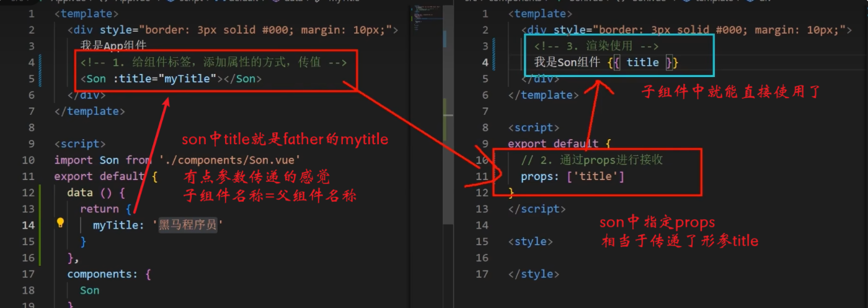Click 'return' keyword on line 13
The image size is (868, 308).
click(x=99, y=209)
